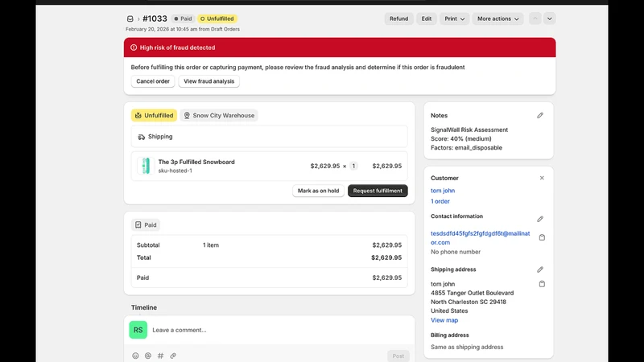Image resolution: width=644 pixels, height=362 pixels.
Task: Click the Shipping row in fulfillment card
Action: [x=270, y=137]
